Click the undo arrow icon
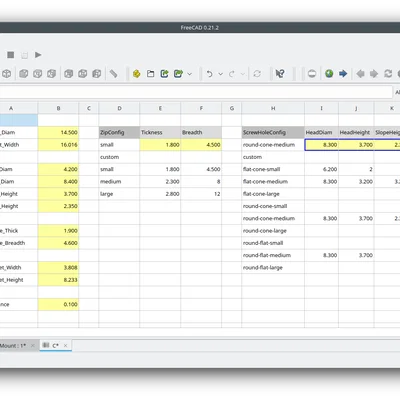The image size is (400, 400). coord(209,74)
